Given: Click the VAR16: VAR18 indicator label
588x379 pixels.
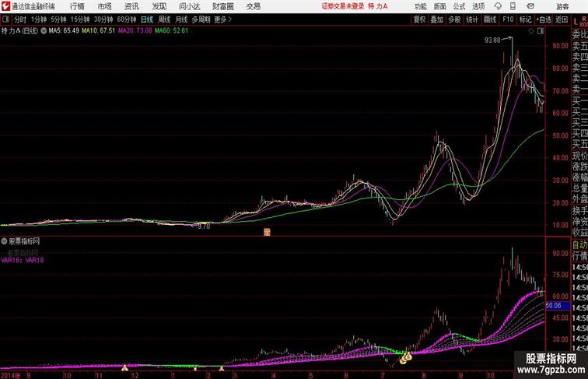Looking at the screenshot, I should point(22,260).
